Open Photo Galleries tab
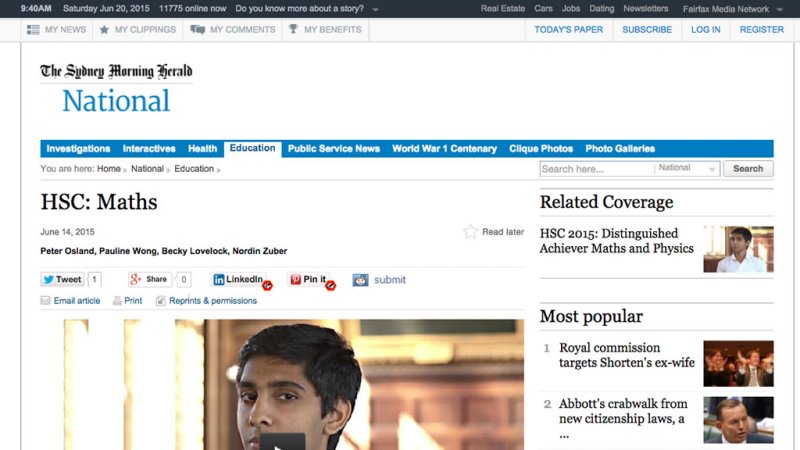 pos(620,148)
